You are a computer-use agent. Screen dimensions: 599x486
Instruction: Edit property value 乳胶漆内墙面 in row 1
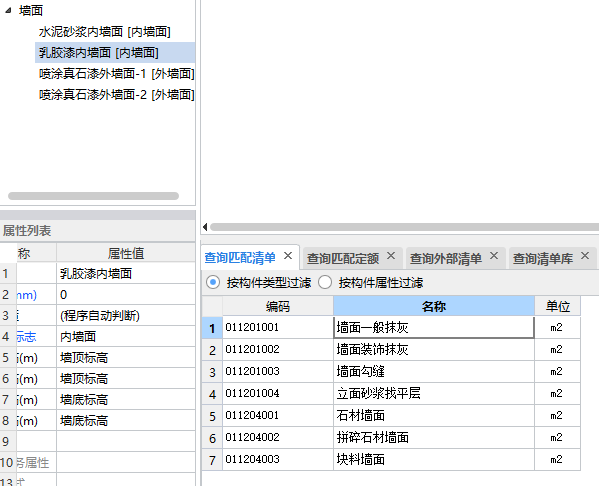[126, 274]
